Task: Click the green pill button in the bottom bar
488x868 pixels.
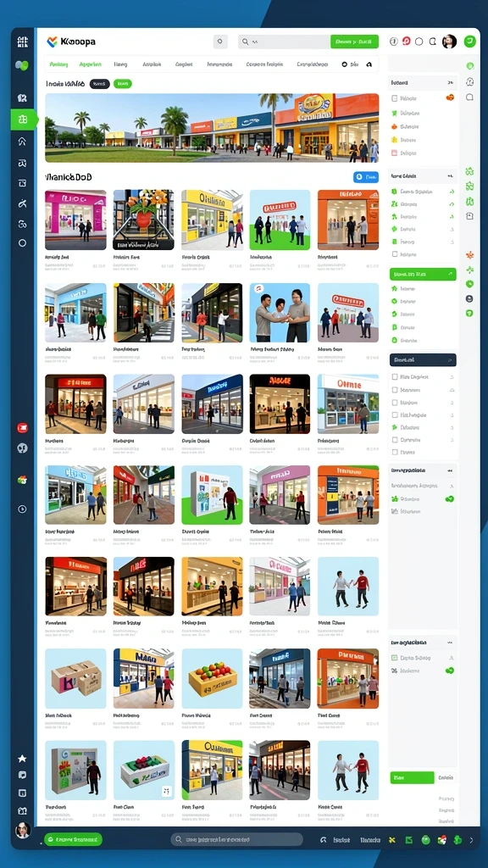Action: (x=73, y=840)
